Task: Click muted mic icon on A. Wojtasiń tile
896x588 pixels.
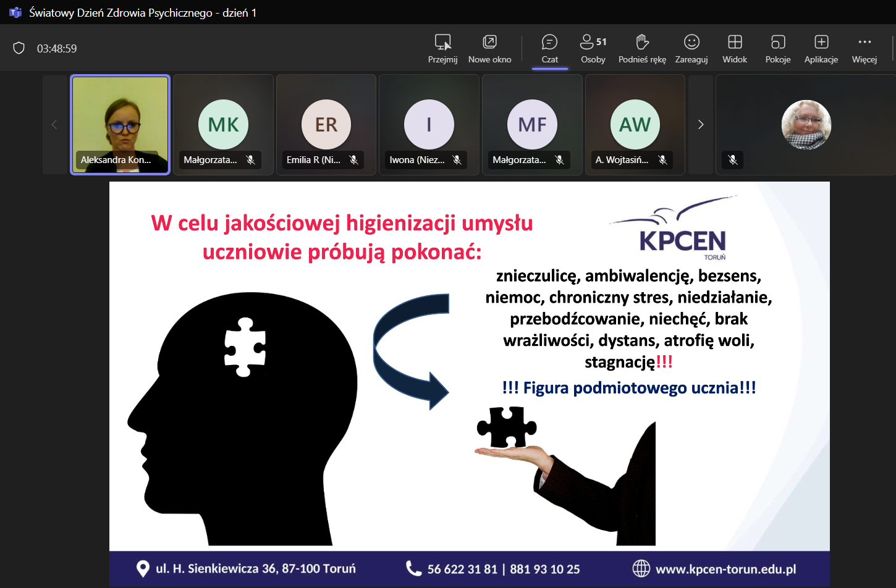Action: tap(663, 160)
